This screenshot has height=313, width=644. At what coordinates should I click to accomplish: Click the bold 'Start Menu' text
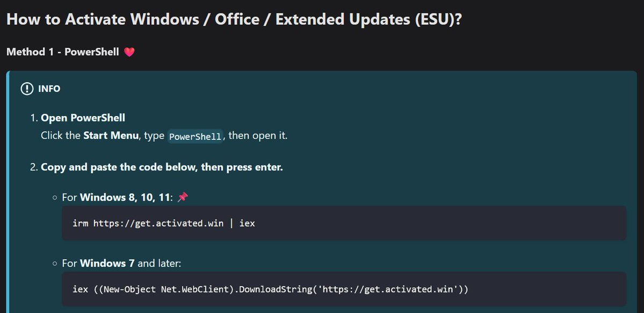[x=111, y=136]
